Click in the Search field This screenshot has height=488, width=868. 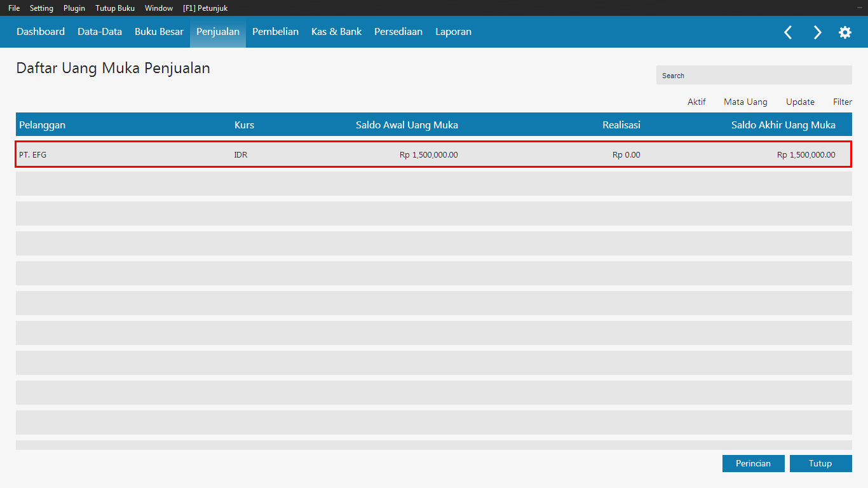[754, 75]
